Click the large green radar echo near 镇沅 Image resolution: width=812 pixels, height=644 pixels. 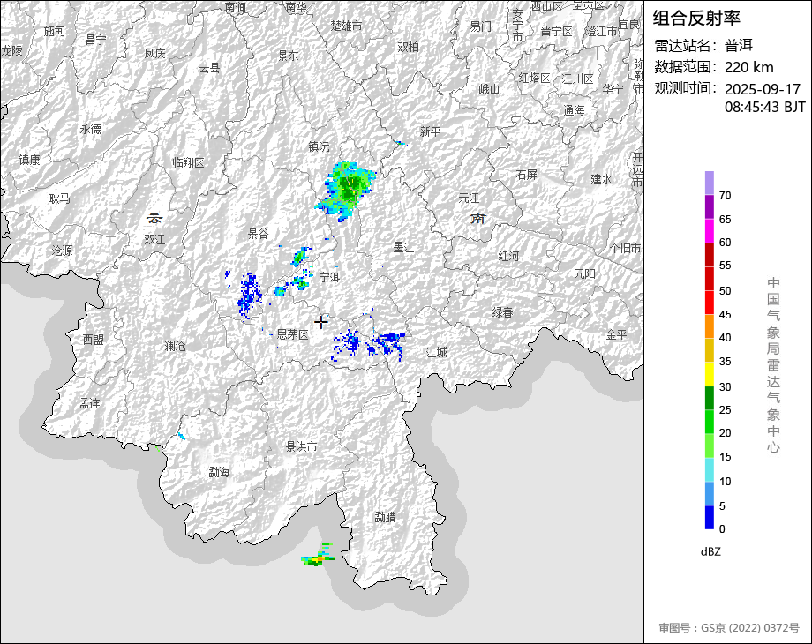point(346,191)
